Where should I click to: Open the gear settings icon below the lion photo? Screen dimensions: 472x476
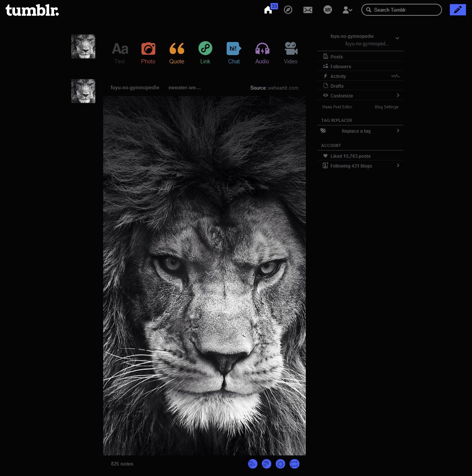[x=280, y=464]
